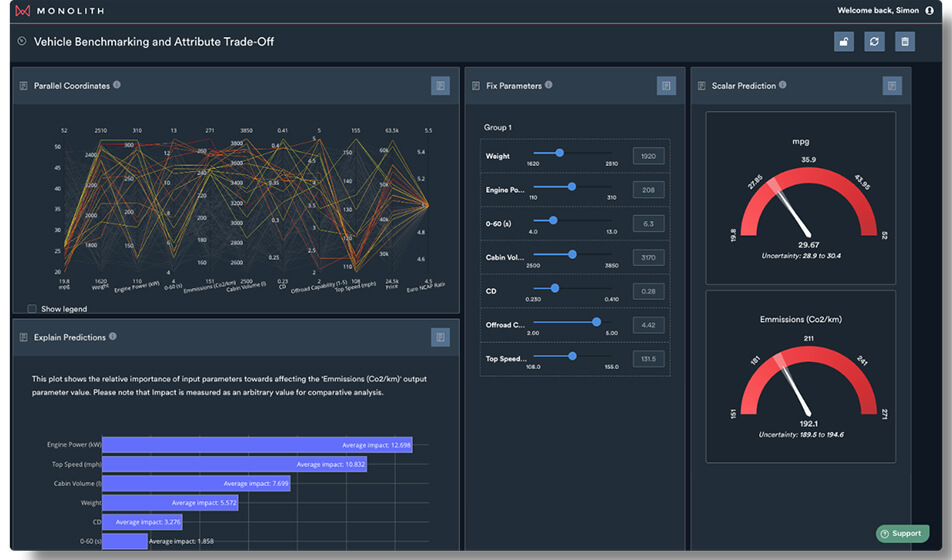Click the Top Speed value field 131.5
Image resolution: width=952 pixels, height=560 pixels.
click(x=648, y=359)
